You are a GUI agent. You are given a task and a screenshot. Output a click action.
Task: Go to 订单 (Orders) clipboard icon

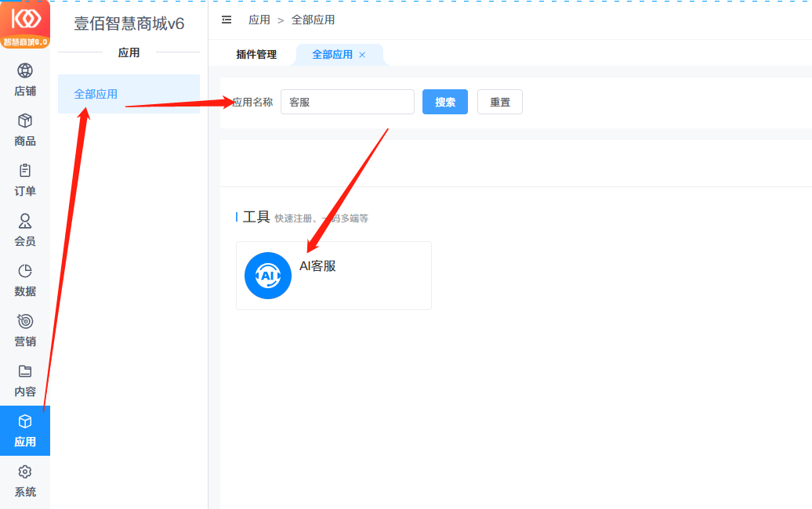point(25,171)
